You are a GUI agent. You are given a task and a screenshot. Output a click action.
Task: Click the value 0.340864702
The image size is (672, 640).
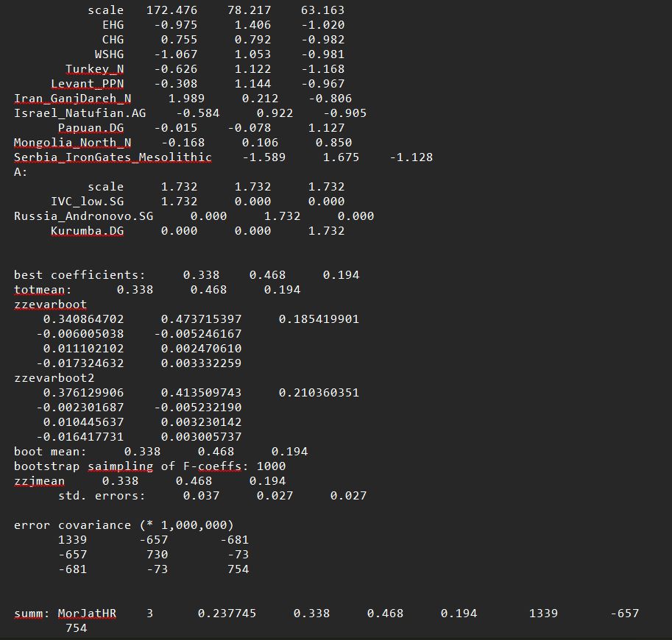84,319
